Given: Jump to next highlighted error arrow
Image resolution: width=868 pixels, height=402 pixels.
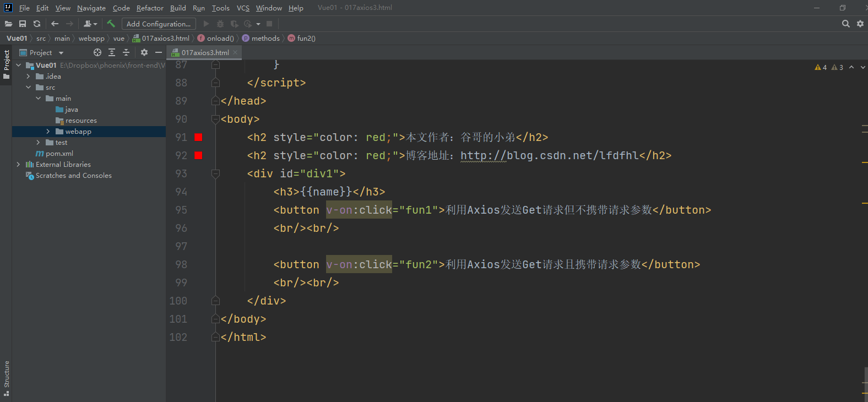Looking at the screenshot, I should (x=862, y=67).
